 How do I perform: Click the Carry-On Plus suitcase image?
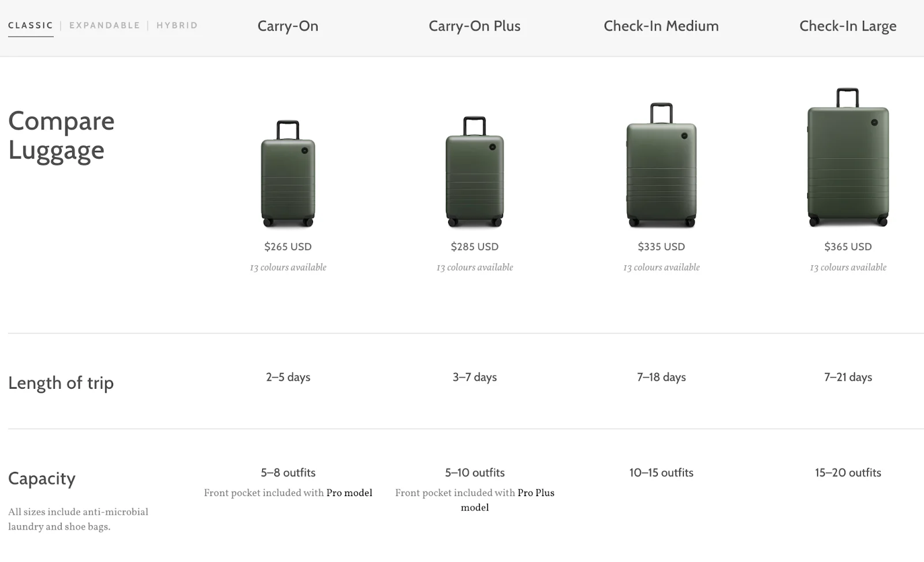click(x=474, y=173)
